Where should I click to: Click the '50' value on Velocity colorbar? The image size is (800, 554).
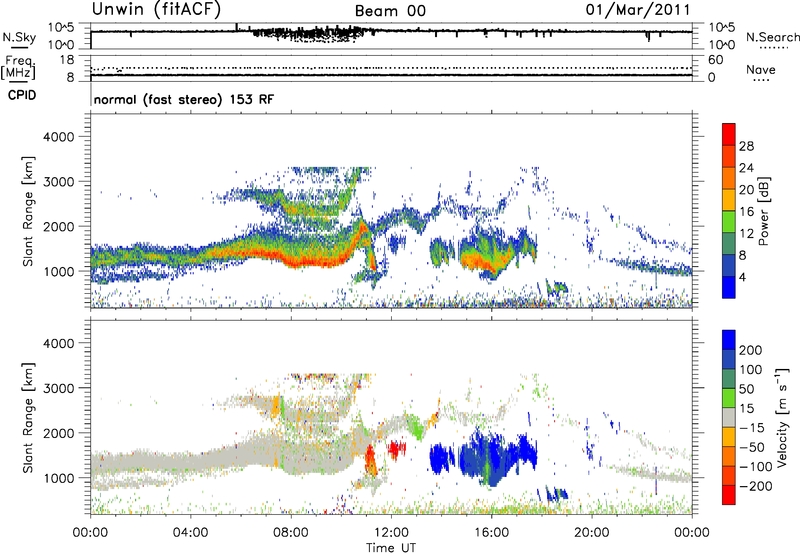pos(746,389)
